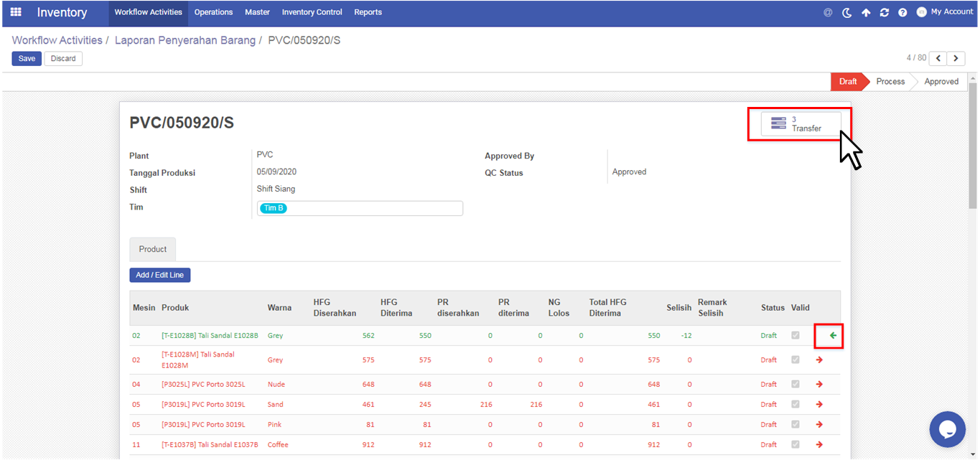
Task: Open help via the question mark icon
Action: (x=902, y=13)
